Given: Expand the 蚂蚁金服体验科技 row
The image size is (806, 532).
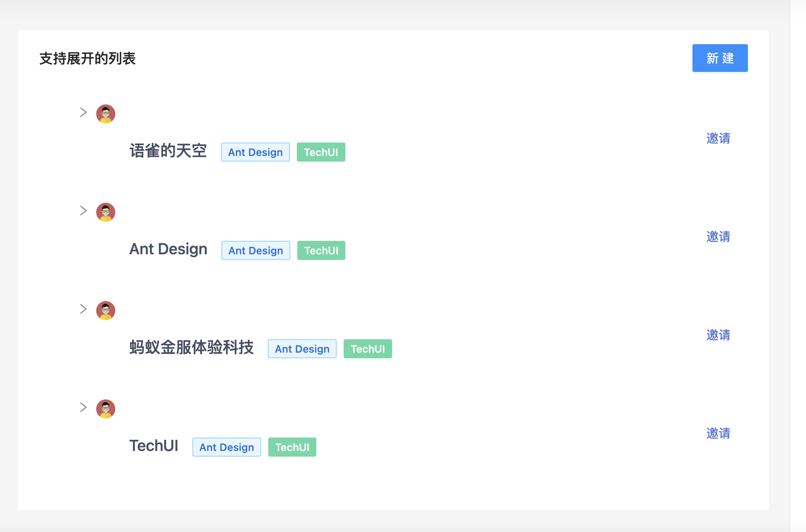Looking at the screenshot, I should [83, 309].
